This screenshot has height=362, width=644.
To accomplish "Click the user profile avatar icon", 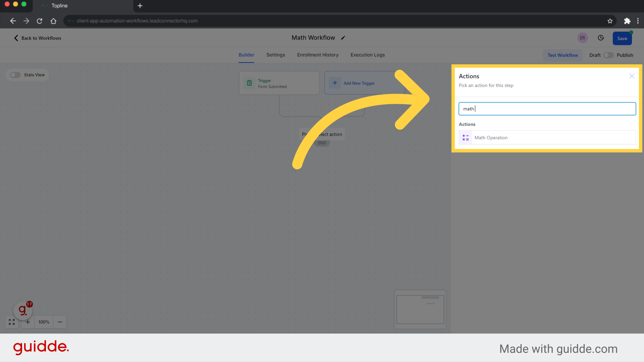I will (582, 38).
